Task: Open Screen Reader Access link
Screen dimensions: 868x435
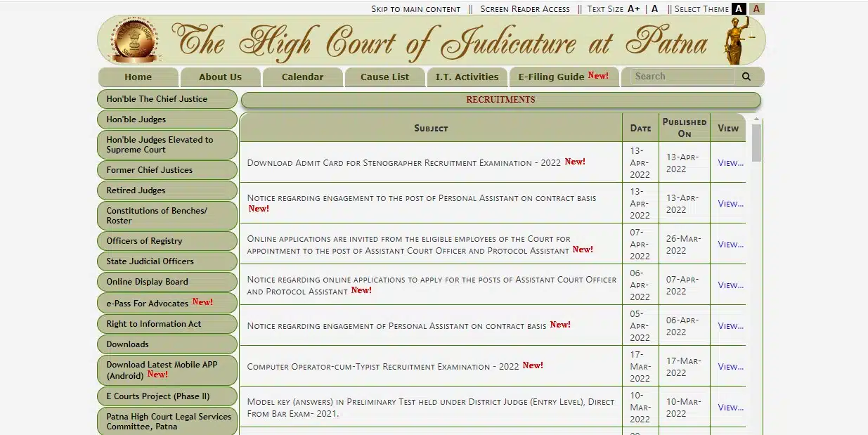Action: (x=525, y=9)
